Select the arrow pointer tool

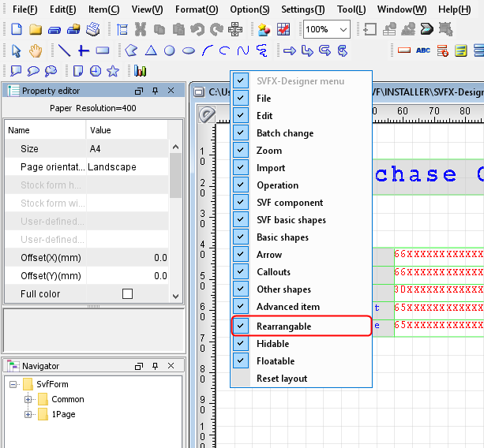pos(17,50)
